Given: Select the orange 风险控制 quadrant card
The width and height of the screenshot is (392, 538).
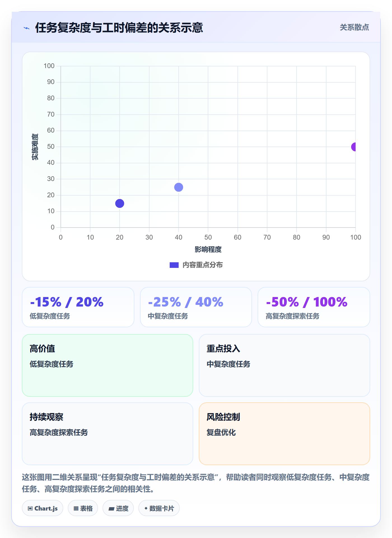Looking at the screenshot, I should point(284,434).
